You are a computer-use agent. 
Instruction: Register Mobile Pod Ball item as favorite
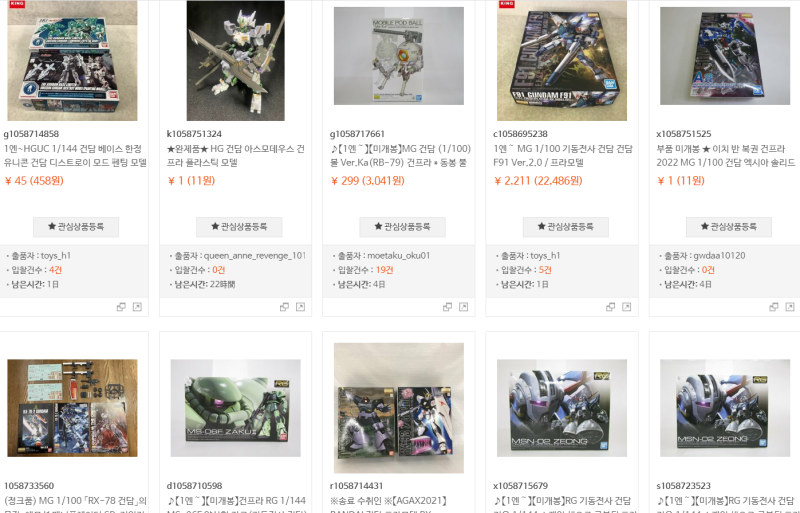point(403,227)
